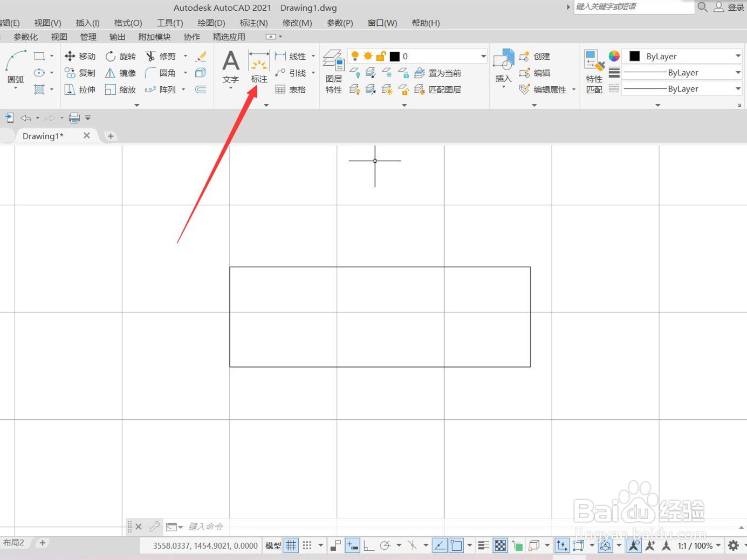747x560 pixels.
Task: Open the ByLayer color dropdown
Action: (738, 56)
